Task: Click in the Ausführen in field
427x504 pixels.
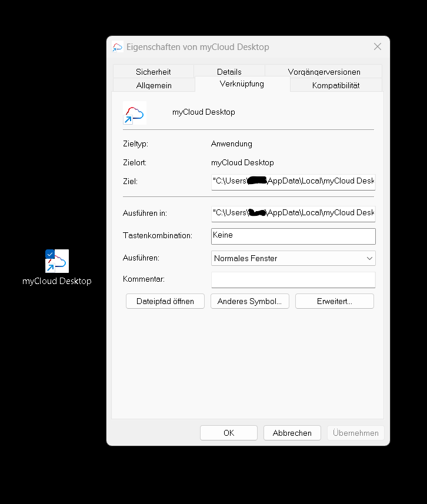Action: point(293,213)
